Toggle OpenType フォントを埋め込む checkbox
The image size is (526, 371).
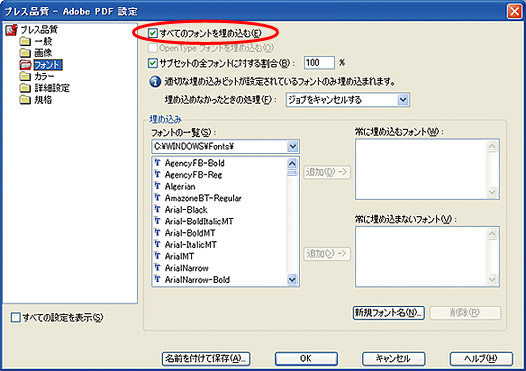153,48
